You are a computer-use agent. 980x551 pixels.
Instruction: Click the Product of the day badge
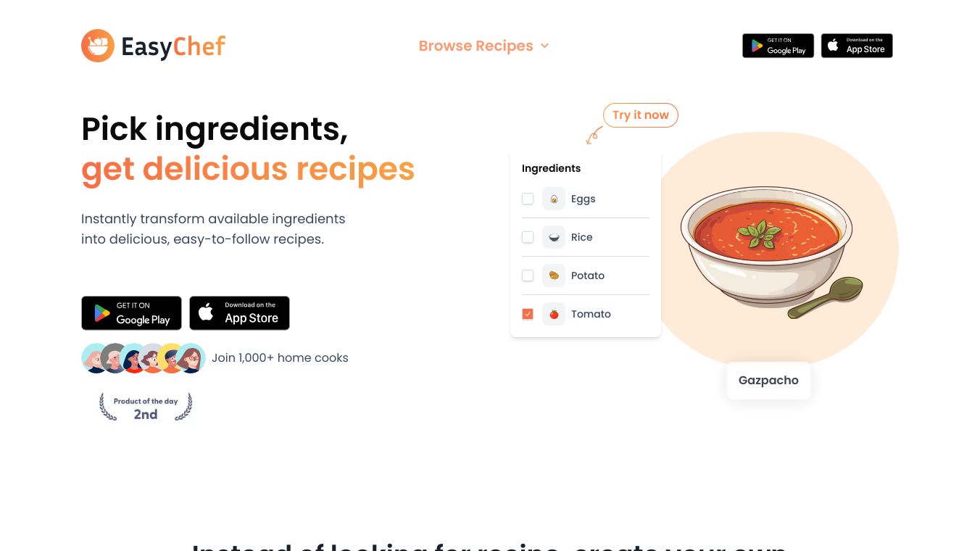point(146,407)
